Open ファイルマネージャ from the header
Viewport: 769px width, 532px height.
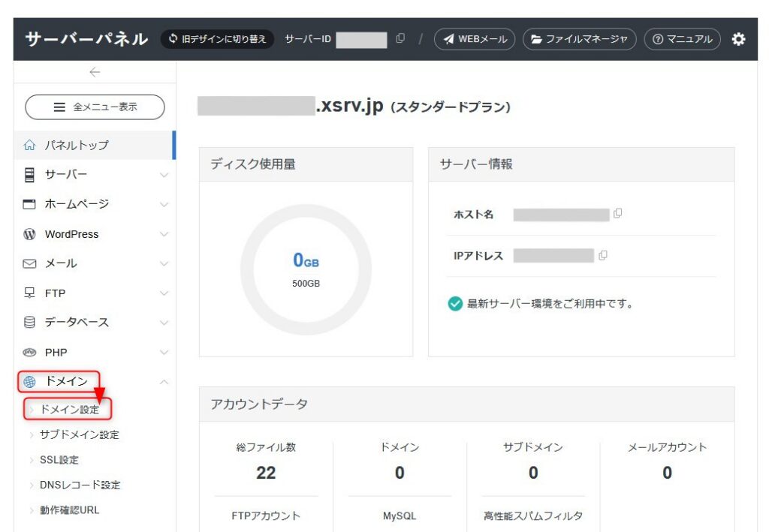(x=579, y=39)
